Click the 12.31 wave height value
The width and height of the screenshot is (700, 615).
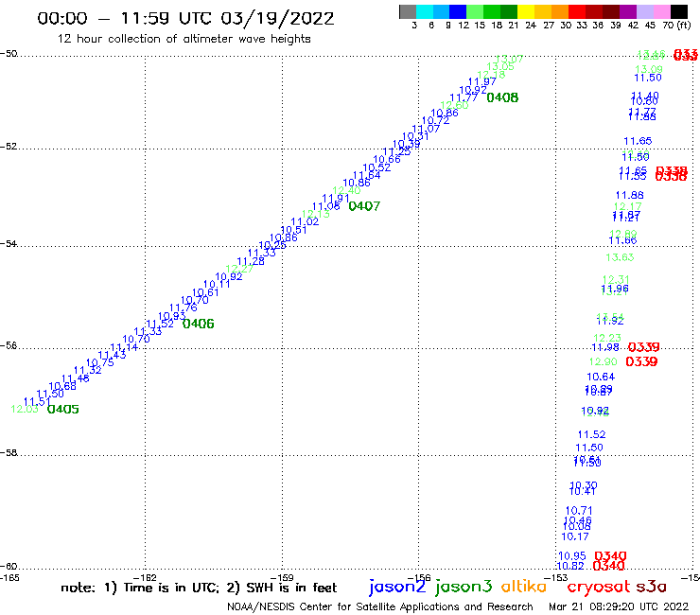click(x=616, y=279)
